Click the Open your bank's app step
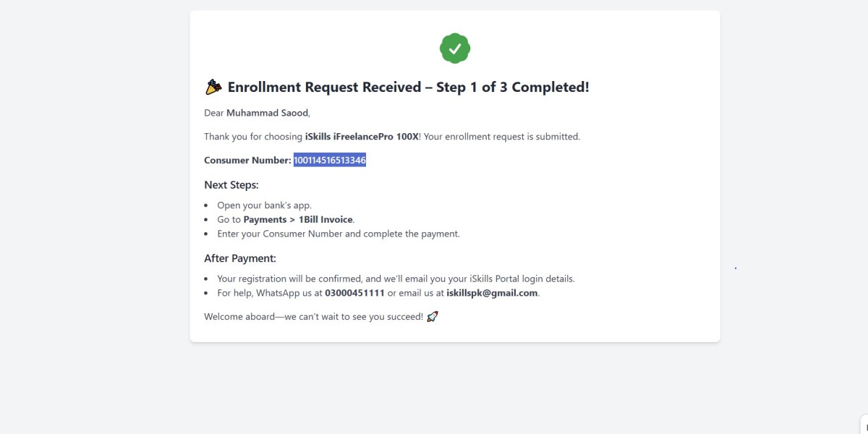The width and height of the screenshot is (868, 434). click(264, 205)
